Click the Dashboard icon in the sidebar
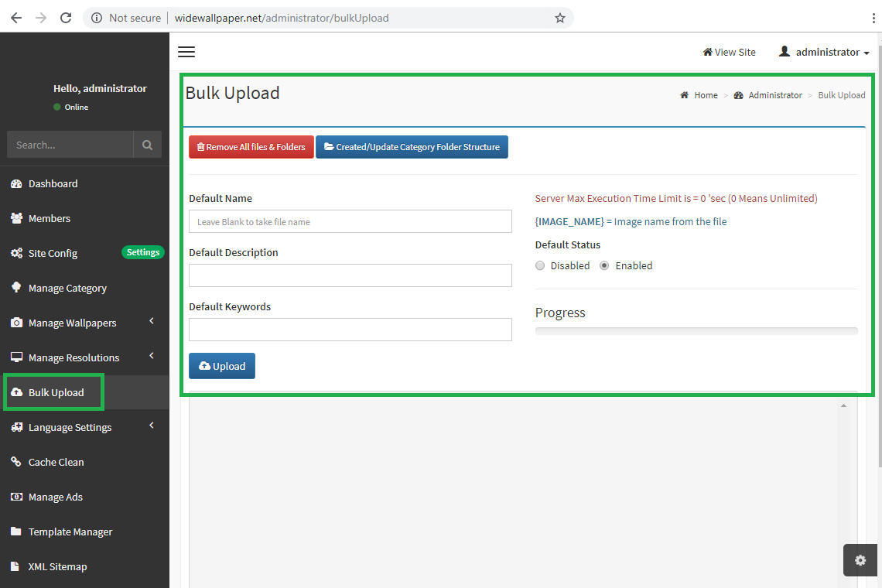The image size is (882, 588). click(16, 183)
